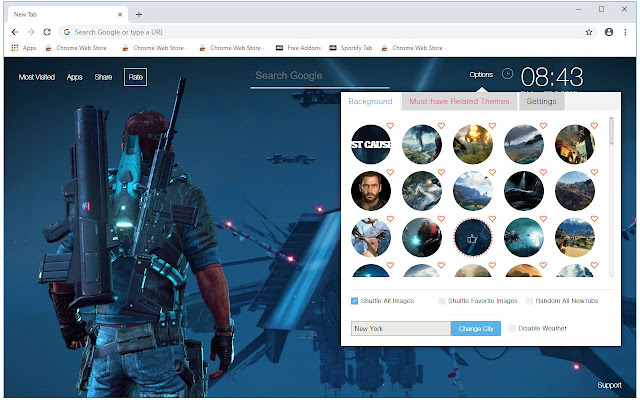
Task: Go back using the browser back arrow
Action: tap(15, 32)
